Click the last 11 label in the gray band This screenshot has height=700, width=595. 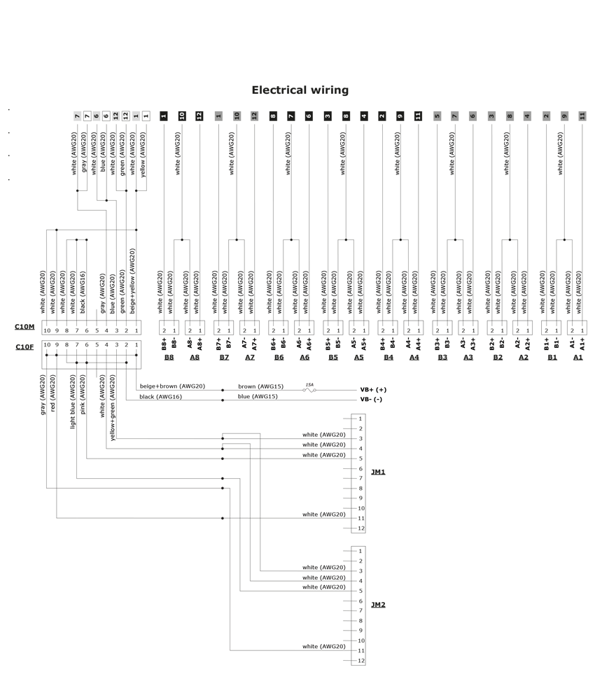(582, 115)
